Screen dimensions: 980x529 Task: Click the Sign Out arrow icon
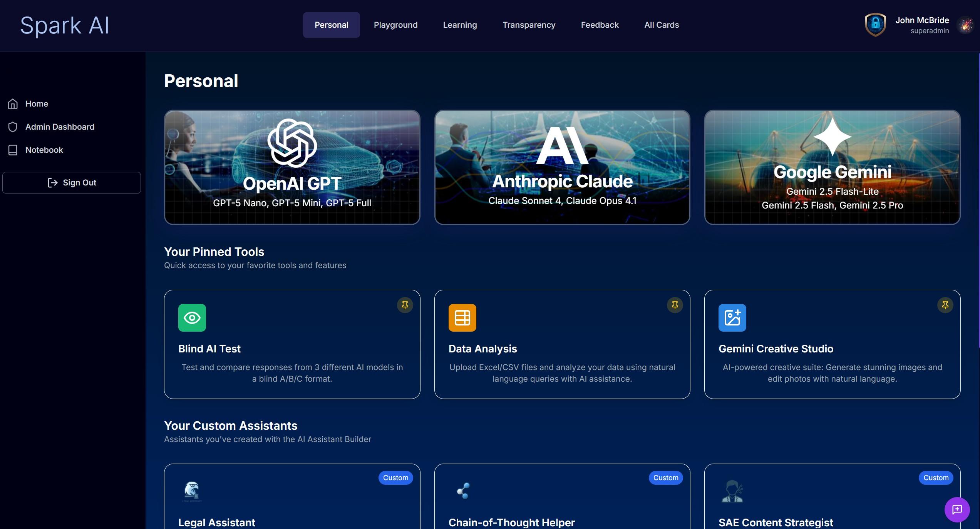pyautogui.click(x=52, y=183)
